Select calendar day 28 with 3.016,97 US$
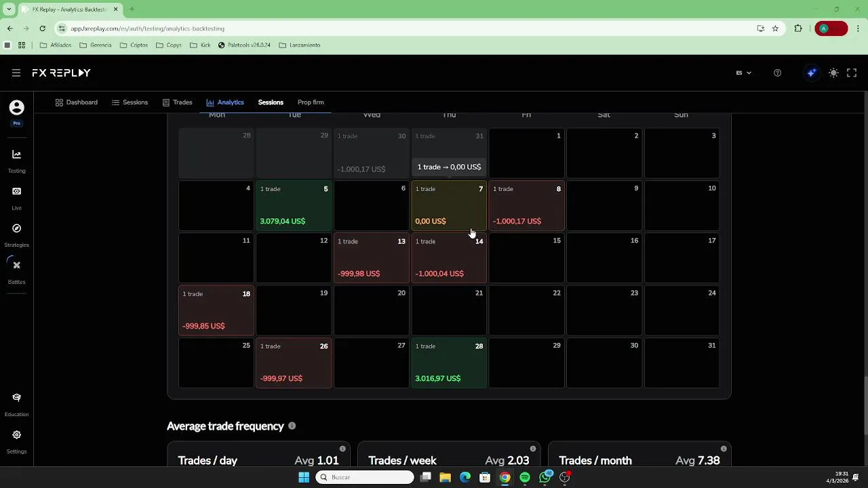 (449, 363)
